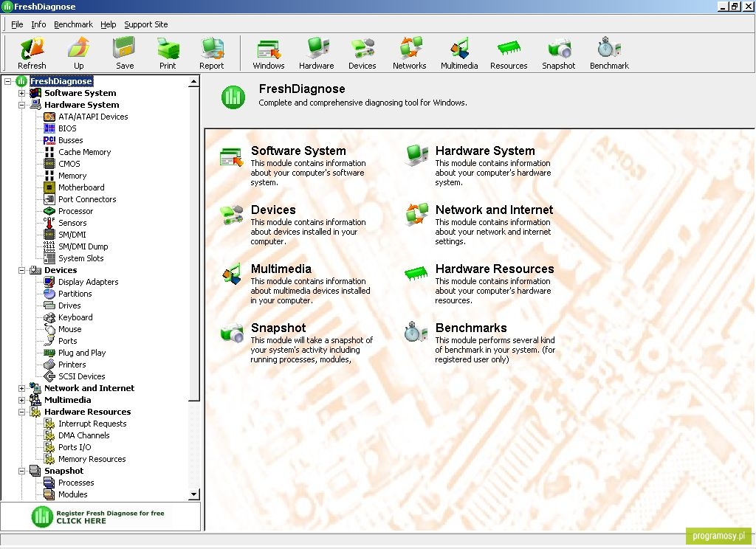Screen dimensions: 756x549
Task: Print using the Print toolbar icon
Action: (x=168, y=48)
